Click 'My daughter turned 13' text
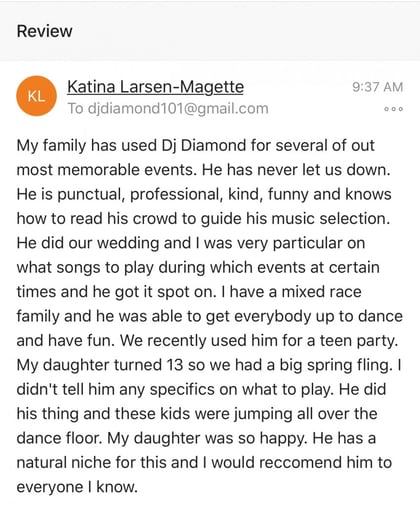Viewport: 420px width, 516px height. 100,365
